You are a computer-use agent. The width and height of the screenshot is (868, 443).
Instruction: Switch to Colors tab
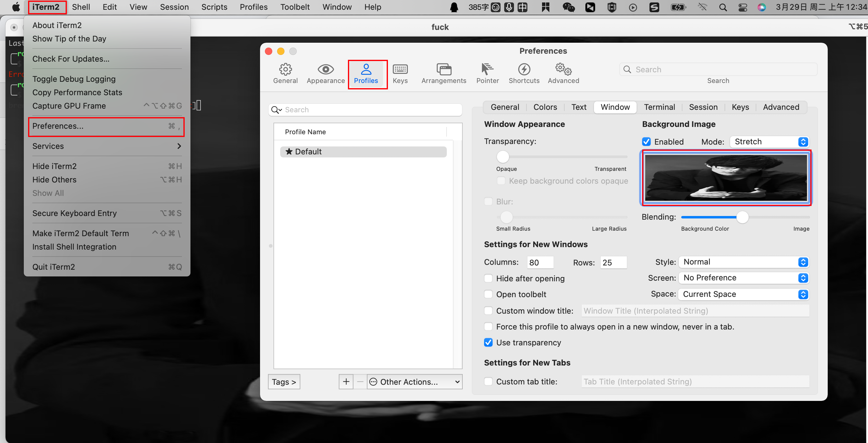[x=545, y=107]
